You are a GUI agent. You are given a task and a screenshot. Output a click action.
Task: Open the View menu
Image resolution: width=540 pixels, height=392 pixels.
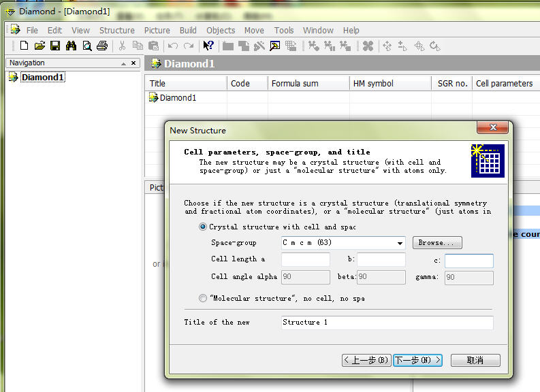click(80, 31)
